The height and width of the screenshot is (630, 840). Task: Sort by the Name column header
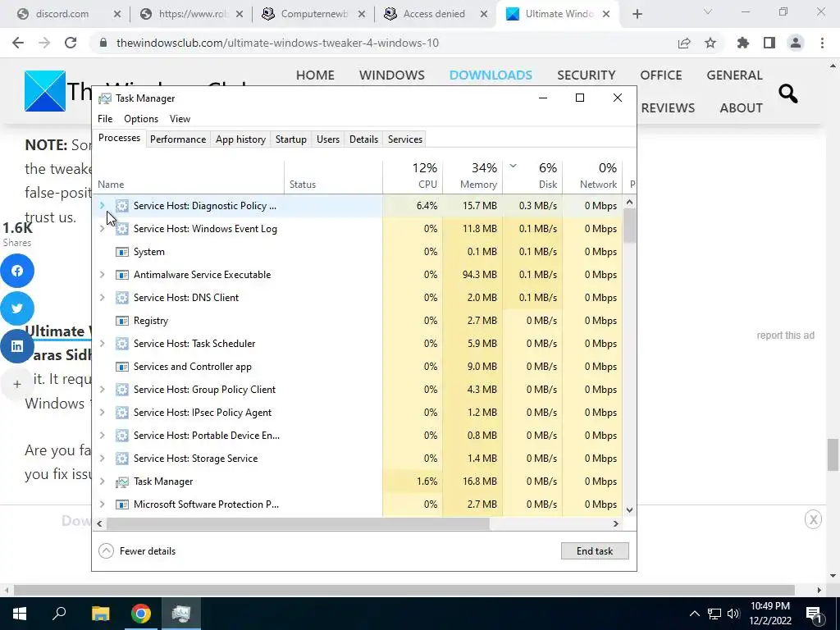tap(189, 176)
